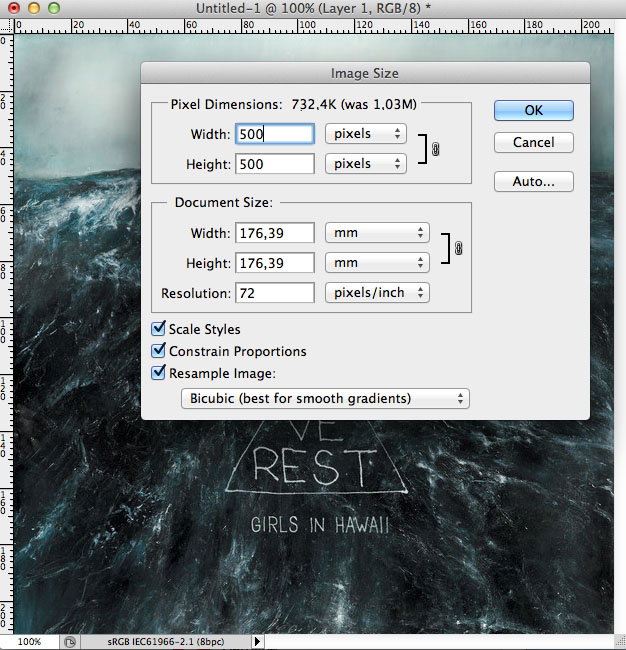Image resolution: width=626 pixels, height=650 pixels.
Task: Open the Resolution pixels/inch dropdown
Action: click(x=377, y=293)
